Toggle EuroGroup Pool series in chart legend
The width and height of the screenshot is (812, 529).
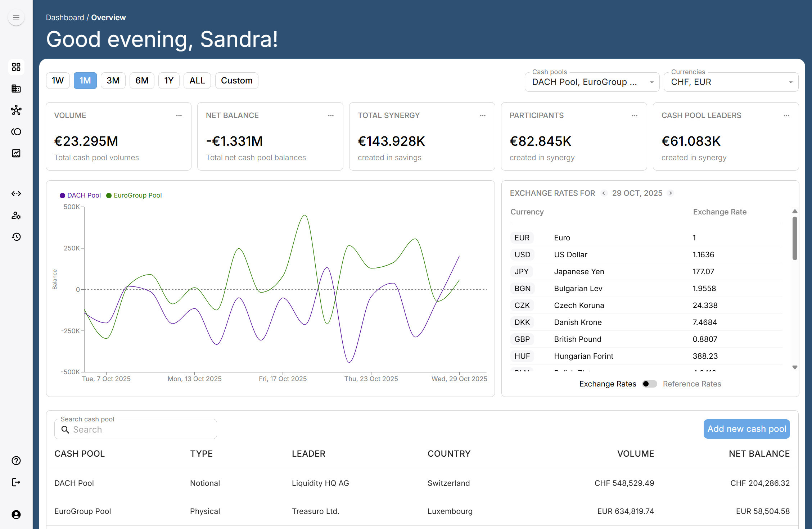(x=134, y=195)
